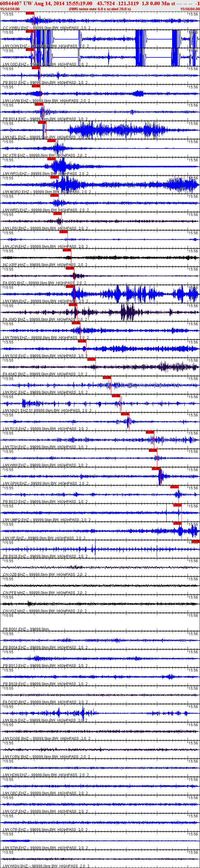This screenshot has width=200, height=868.
Task: Click the CN.PFB HHZ station label
Action: (45, 593)
